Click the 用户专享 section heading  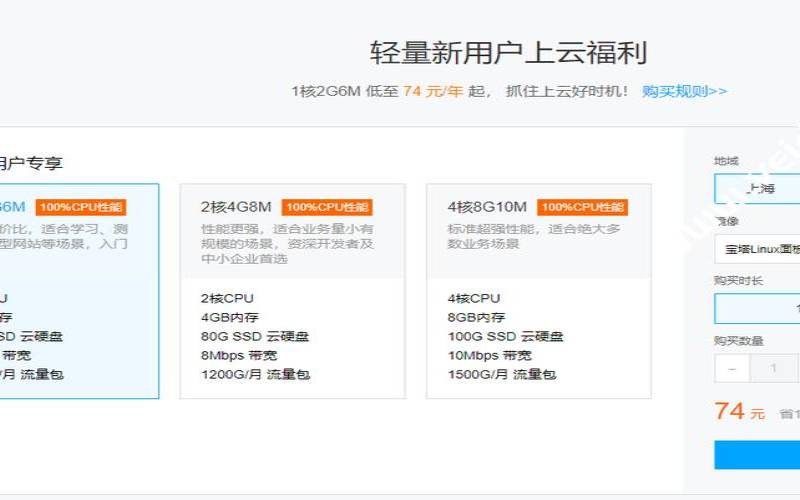click(x=31, y=163)
